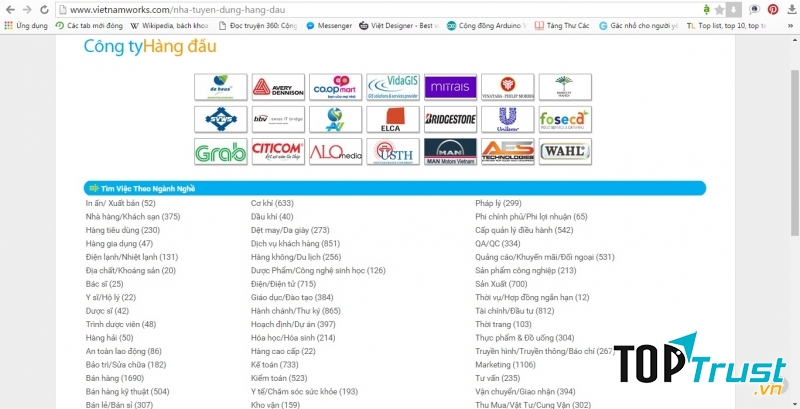800x409 pixels.
Task: Click the VidaGIS company logo
Action: (x=393, y=87)
